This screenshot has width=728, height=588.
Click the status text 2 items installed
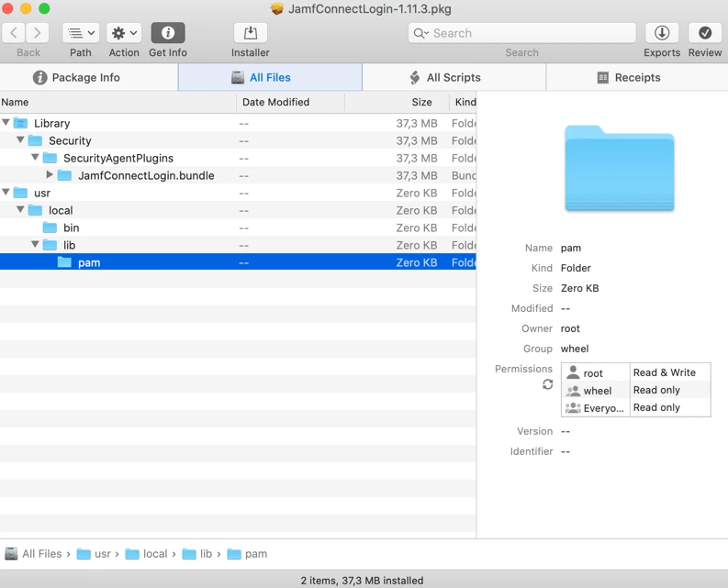pos(362,581)
